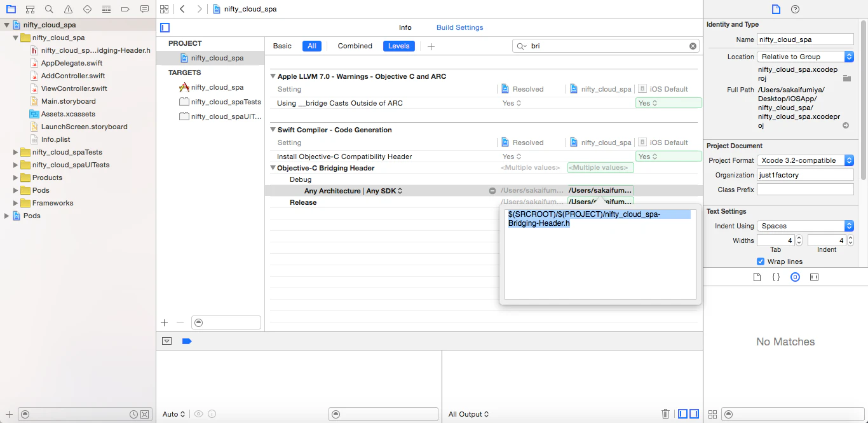
Task: Click the Class Prefix field
Action: 805,190
